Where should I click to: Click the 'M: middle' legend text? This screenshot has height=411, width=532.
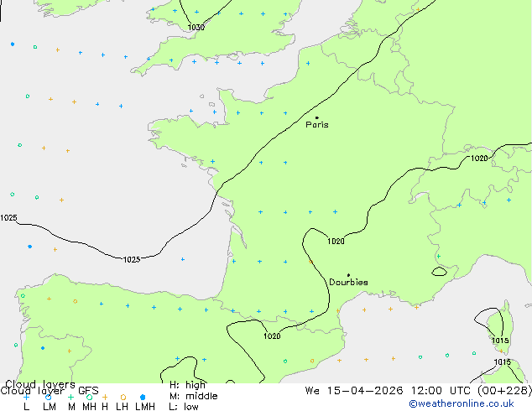[x=193, y=396]
